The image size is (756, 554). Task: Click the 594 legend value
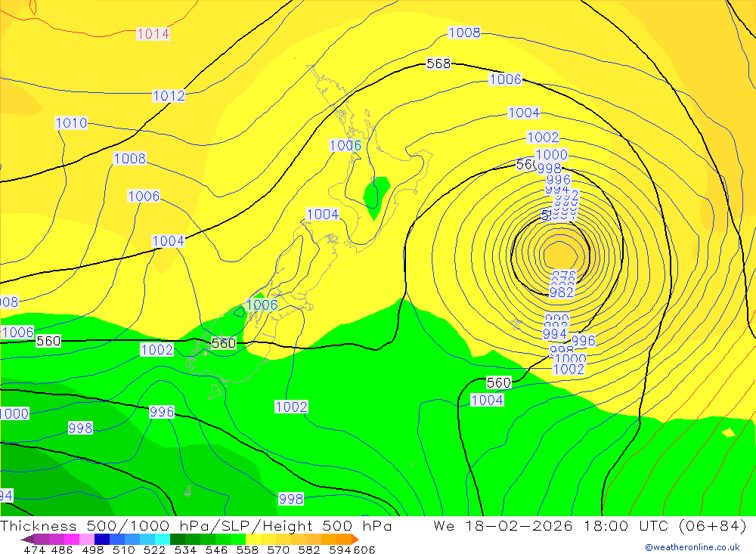(x=340, y=549)
